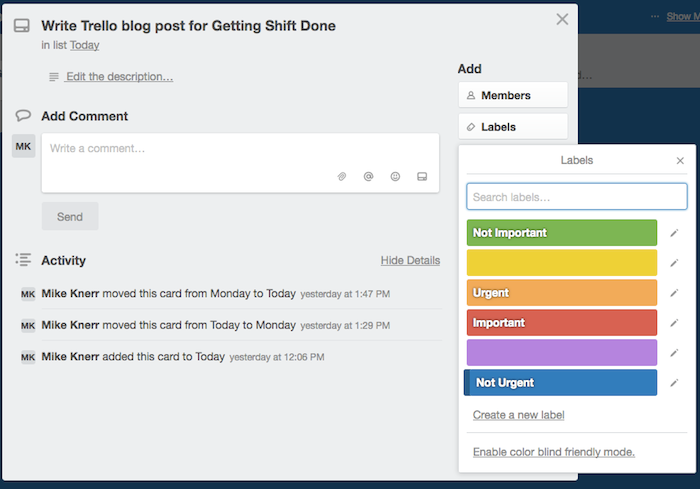Click the mention @ icon in comment box
This screenshot has width=700, height=489.
[x=368, y=176]
